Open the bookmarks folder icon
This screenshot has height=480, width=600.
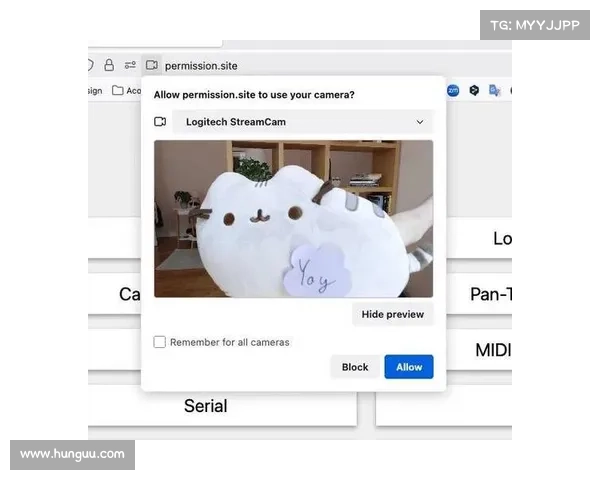(x=118, y=91)
